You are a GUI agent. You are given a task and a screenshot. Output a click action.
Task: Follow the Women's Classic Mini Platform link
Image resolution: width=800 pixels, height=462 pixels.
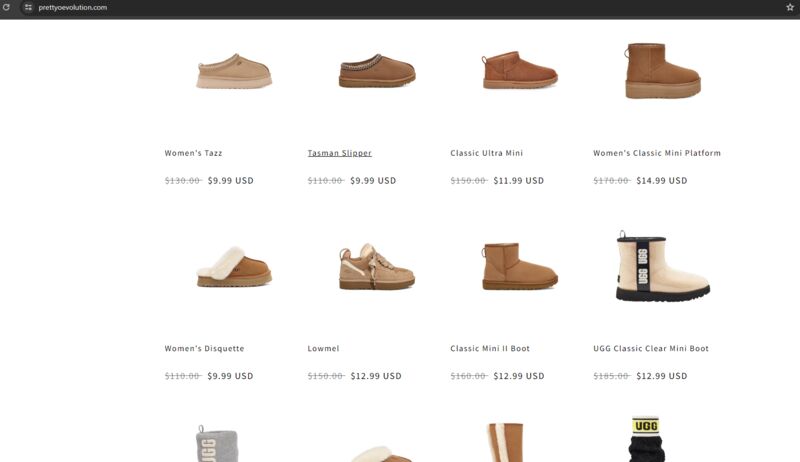pos(657,153)
